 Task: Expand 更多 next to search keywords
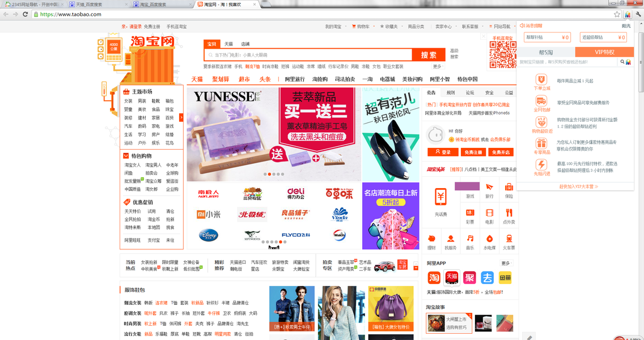438,66
